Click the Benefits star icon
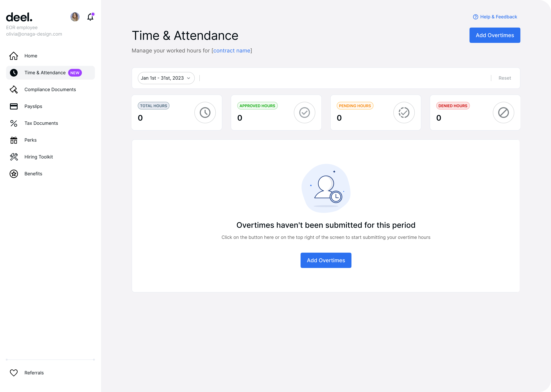 click(14, 174)
